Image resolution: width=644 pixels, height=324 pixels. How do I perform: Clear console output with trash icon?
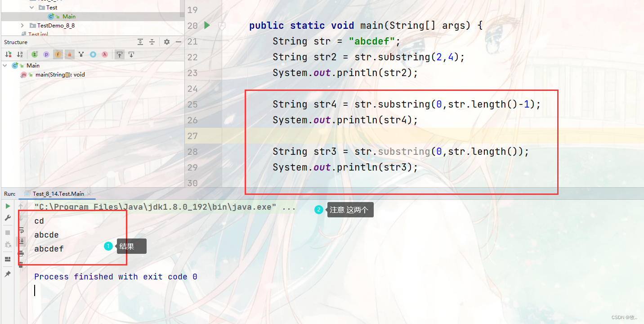[x=21, y=265]
